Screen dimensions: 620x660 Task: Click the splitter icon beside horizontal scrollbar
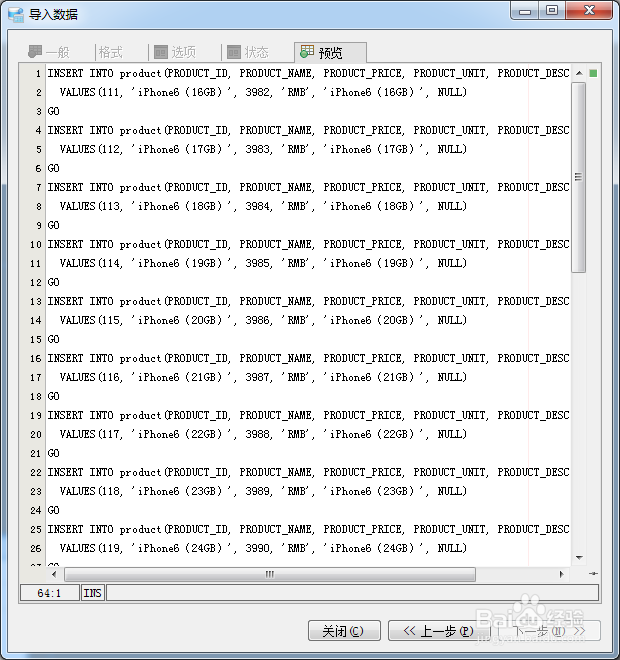[593, 574]
